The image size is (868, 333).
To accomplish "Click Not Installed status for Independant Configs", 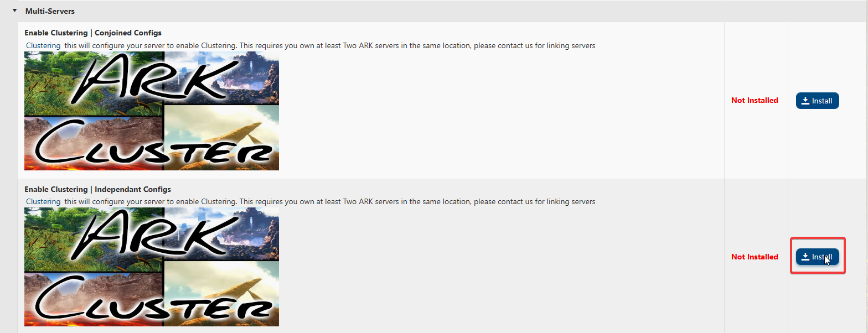I will [x=755, y=257].
